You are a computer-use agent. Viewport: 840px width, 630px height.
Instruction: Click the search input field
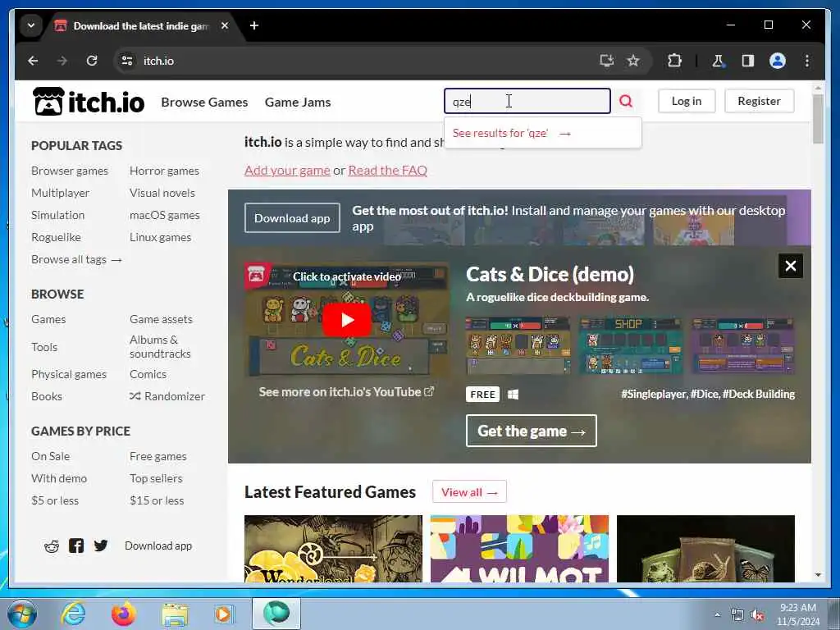527,101
